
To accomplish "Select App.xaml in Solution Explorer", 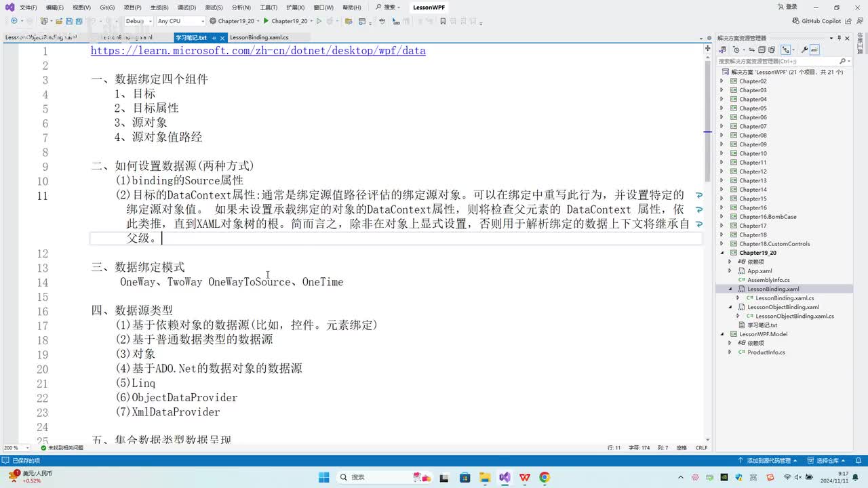I will [x=759, y=271].
